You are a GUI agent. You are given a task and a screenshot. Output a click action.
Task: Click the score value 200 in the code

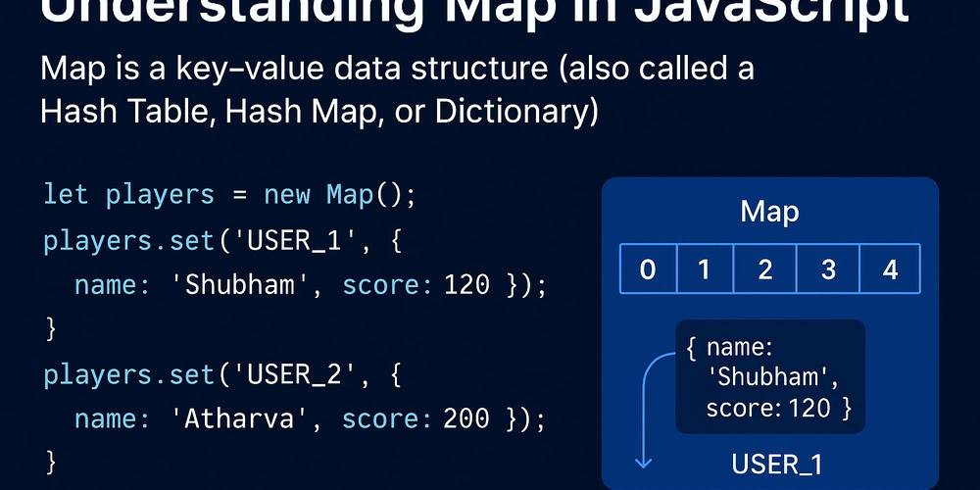[466, 418]
